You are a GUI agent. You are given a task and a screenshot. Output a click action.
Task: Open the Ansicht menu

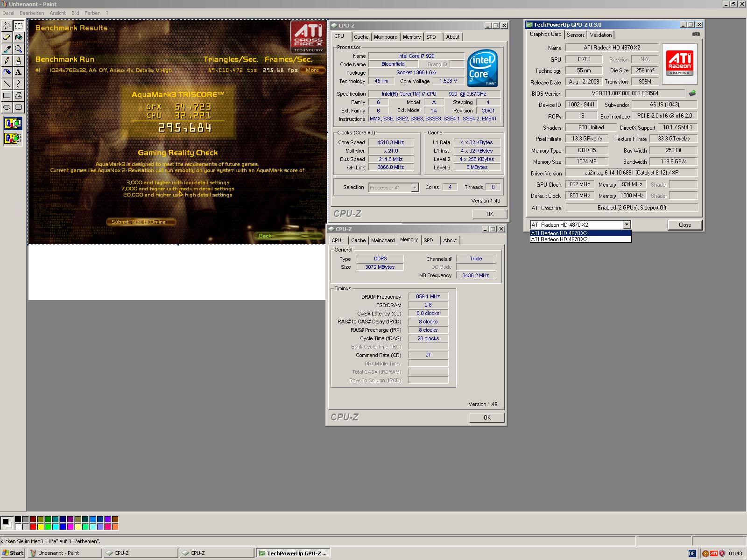[x=58, y=13]
